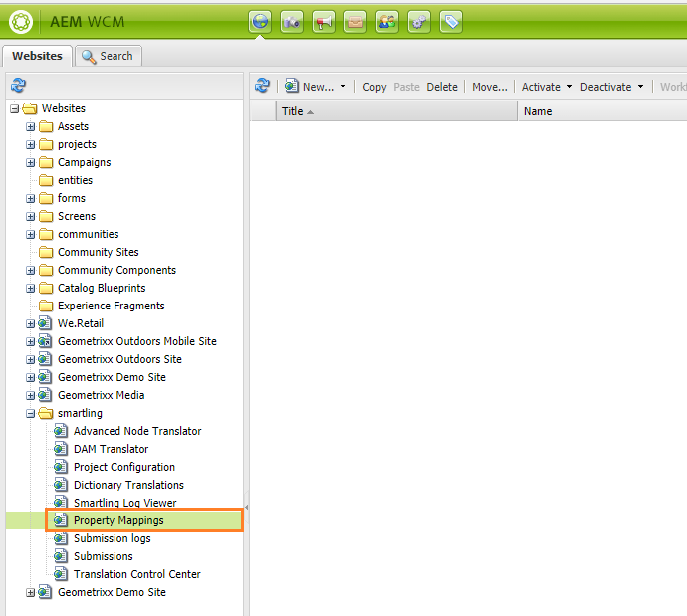Click the Paste button
Viewport: 687px width, 616px height.
(406, 87)
